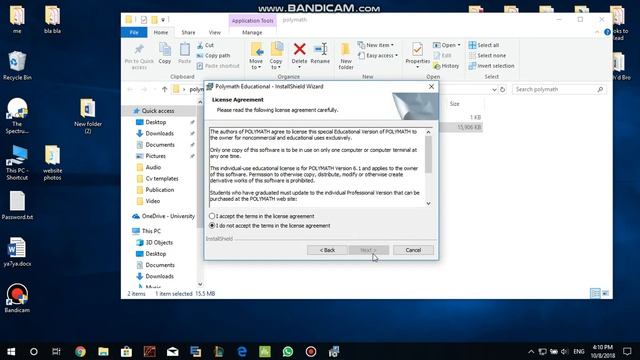Screen dimensions: 640x360
Task: Select the Bandicam desktop shortcut
Action: [17, 298]
